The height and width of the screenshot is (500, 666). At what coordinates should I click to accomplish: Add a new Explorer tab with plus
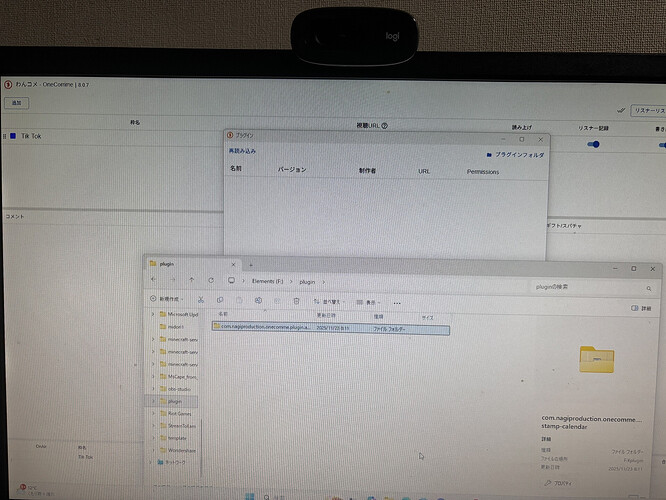tap(251, 265)
